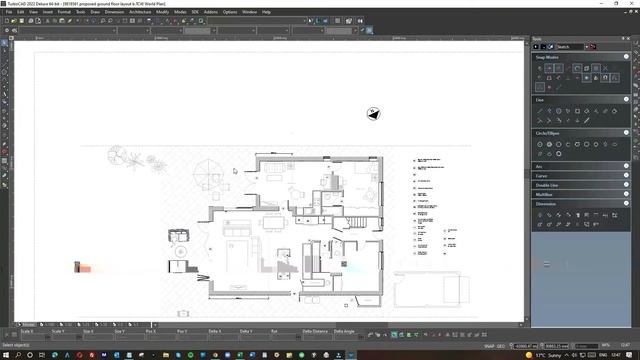Collapse the Snap Modes section
Image resolution: width=640 pixels, height=360 pixels.
coord(626,57)
